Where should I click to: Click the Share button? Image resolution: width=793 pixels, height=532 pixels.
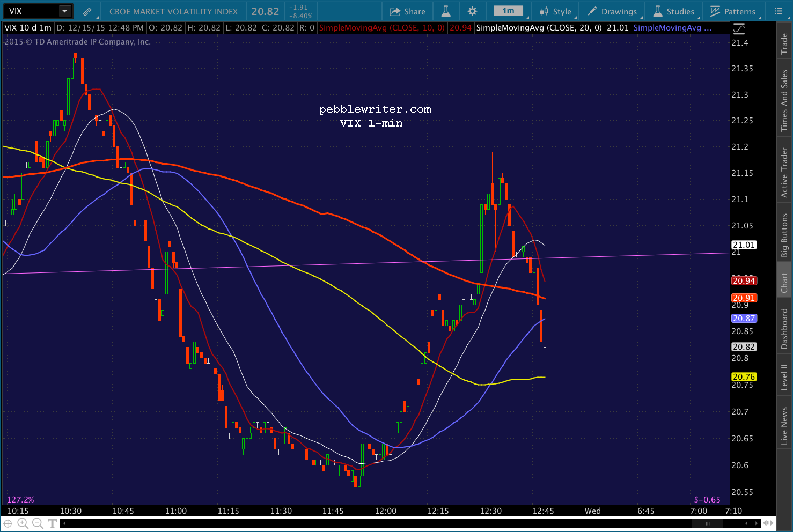point(407,11)
